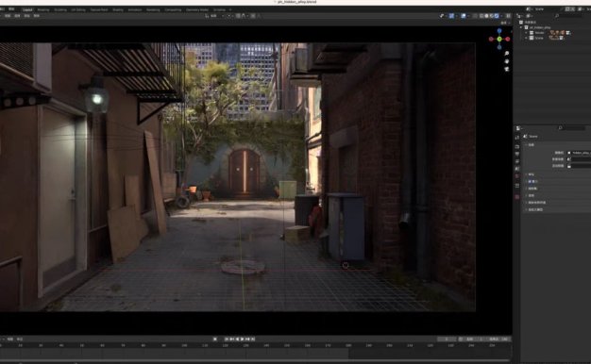
Task: Toggle X-ray mode in viewport header
Action: point(475,16)
